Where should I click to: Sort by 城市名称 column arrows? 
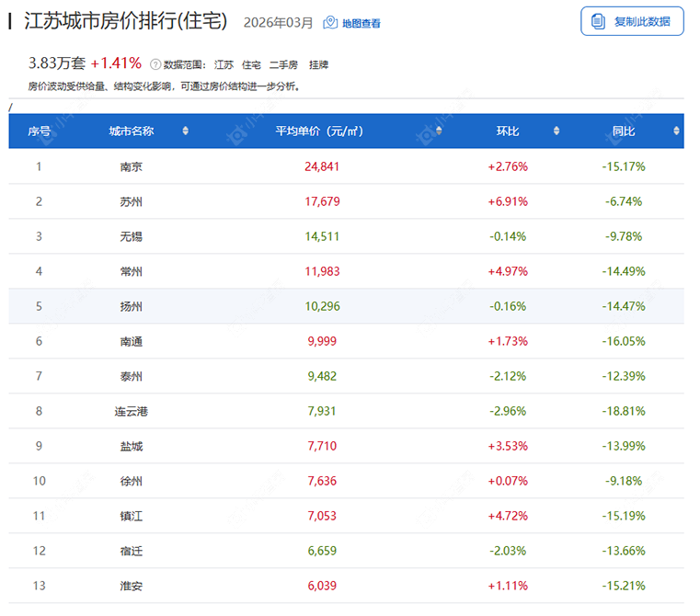point(185,131)
